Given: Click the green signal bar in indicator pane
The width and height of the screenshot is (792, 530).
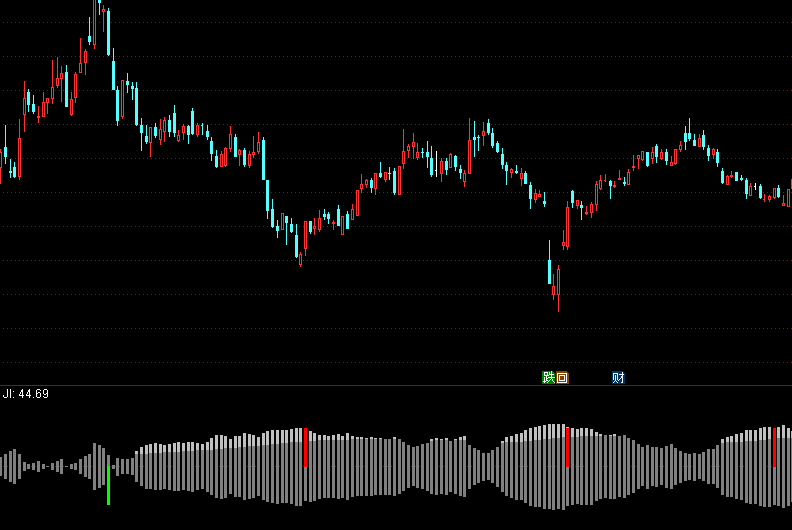Looking at the screenshot, I should pyautogui.click(x=109, y=484).
